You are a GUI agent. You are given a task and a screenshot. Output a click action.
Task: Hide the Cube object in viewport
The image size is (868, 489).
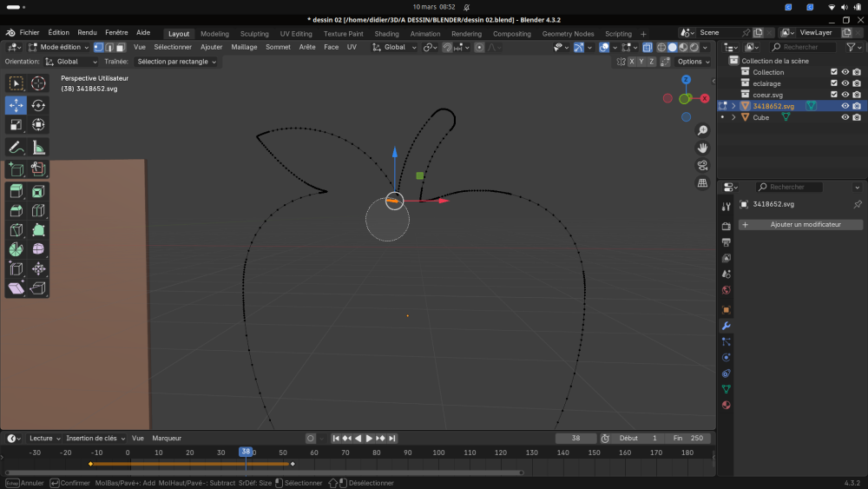click(x=845, y=117)
